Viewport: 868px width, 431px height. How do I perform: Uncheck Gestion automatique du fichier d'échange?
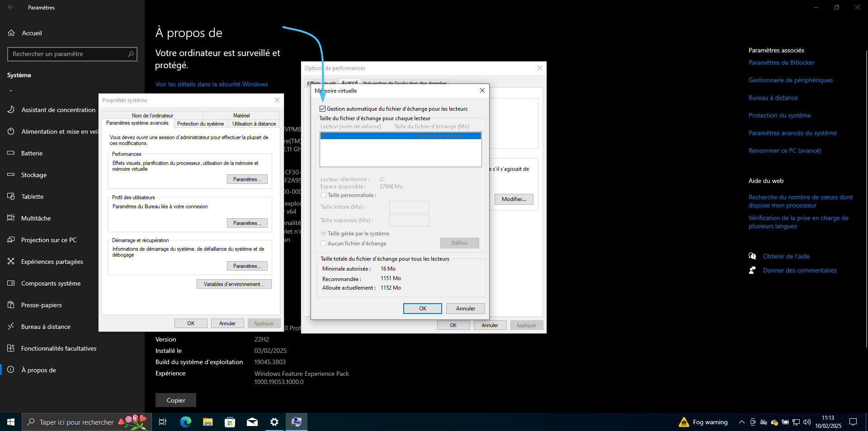coord(323,109)
